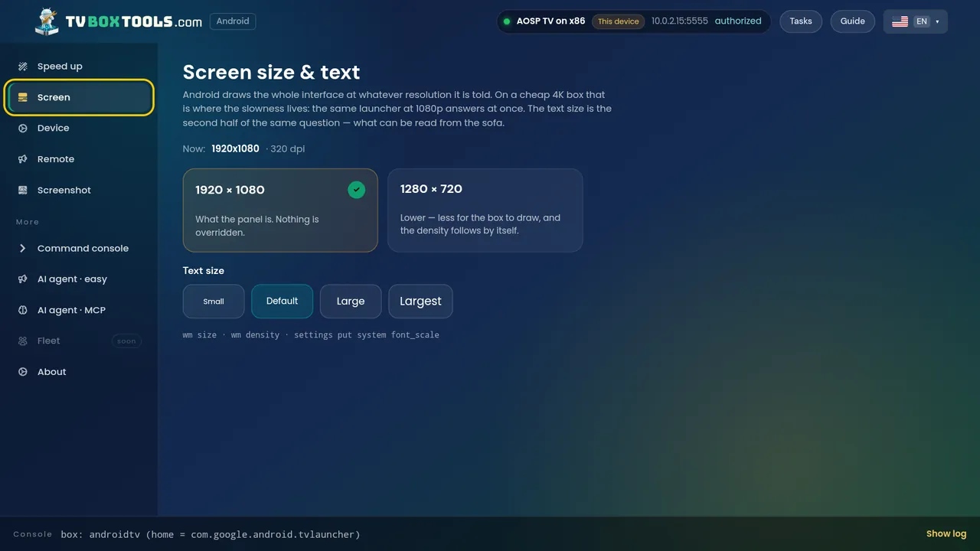Click the wm size command hint text

click(x=200, y=335)
